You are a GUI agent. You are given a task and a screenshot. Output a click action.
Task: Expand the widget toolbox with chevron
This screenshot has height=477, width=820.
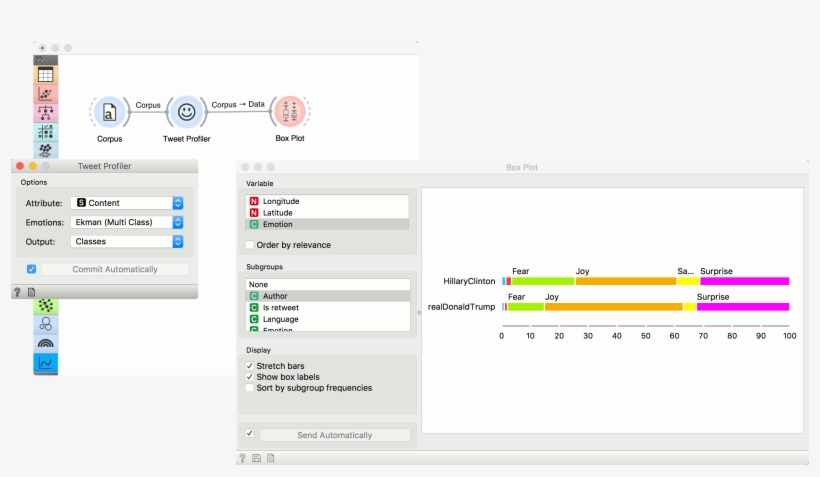pos(45,60)
